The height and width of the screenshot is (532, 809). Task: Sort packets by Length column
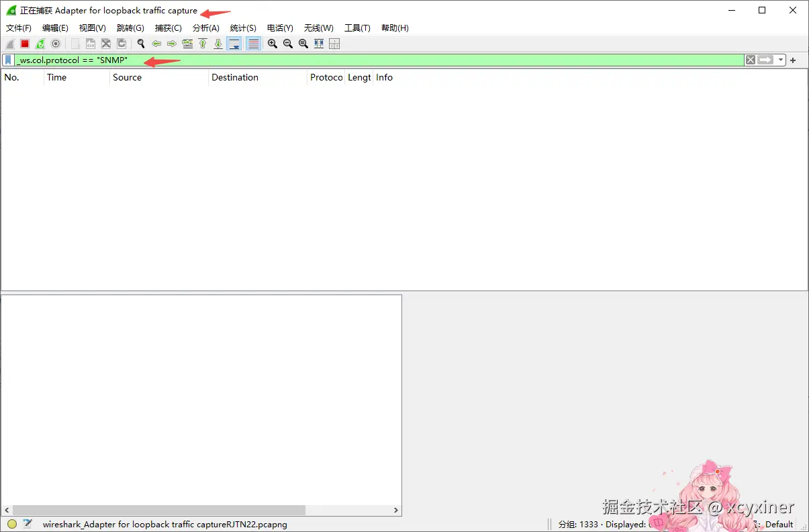[x=359, y=77]
